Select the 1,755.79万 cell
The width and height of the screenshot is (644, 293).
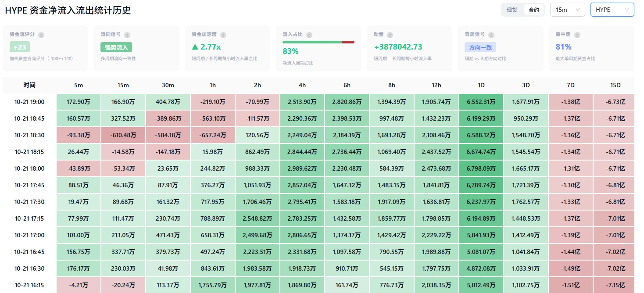(213, 285)
